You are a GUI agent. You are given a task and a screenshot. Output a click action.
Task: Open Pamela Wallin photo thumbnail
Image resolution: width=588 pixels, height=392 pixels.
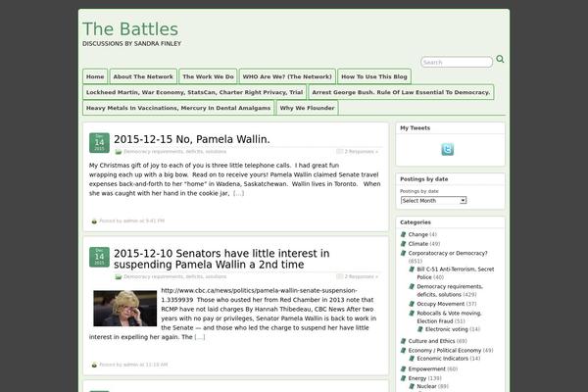point(124,309)
